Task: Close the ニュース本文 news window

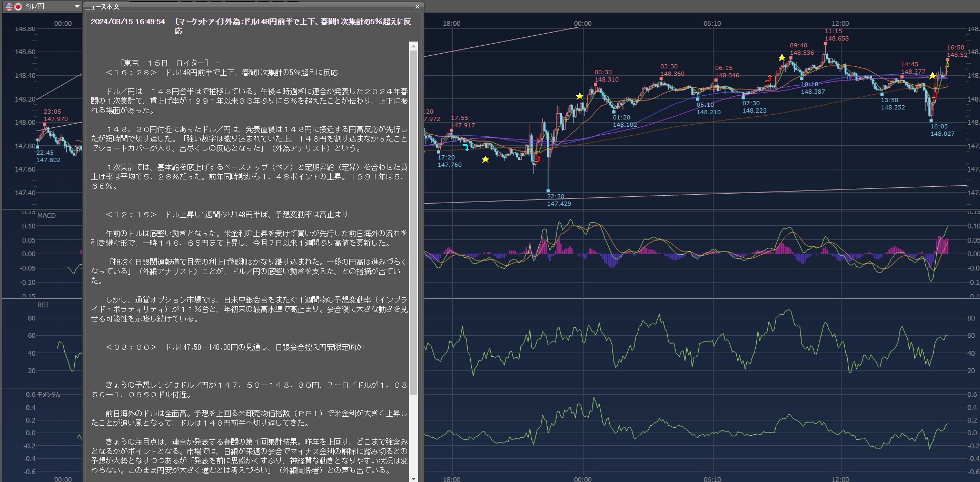Action: 418,7
